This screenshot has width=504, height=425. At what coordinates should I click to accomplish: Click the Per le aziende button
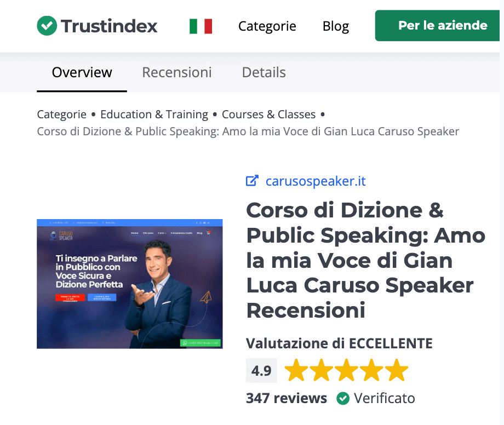point(437,25)
